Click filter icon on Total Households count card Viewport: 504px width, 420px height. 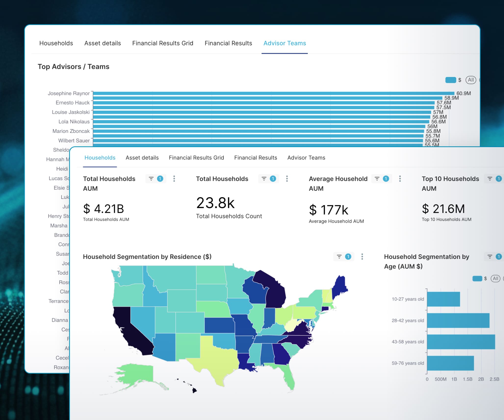(x=264, y=179)
